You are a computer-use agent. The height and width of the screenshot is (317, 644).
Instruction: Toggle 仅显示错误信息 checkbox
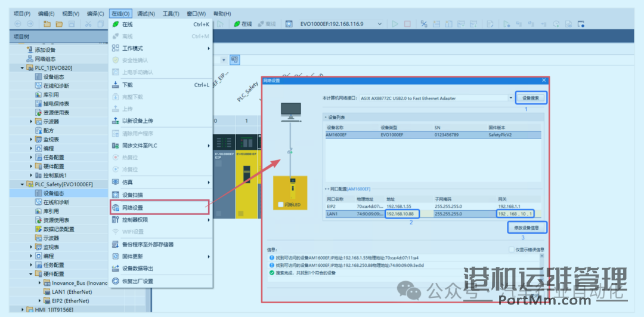[x=512, y=250]
